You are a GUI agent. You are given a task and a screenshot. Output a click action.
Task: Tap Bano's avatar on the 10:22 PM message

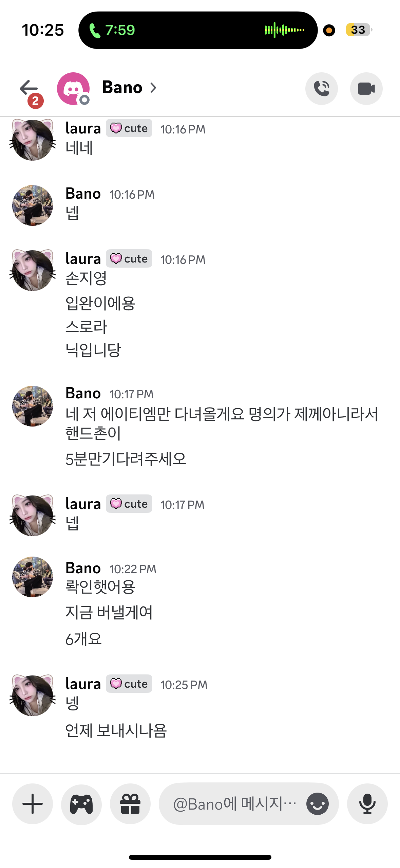pos(33,577)
